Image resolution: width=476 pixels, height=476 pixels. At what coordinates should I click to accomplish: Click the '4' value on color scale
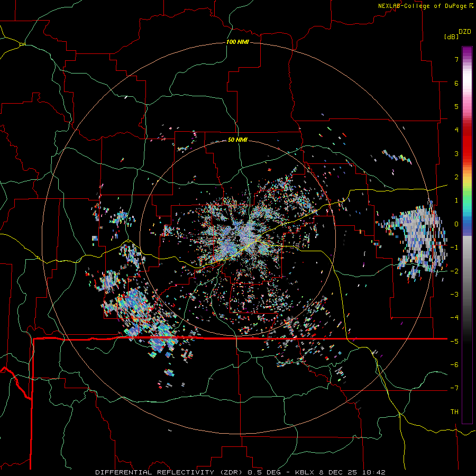coord(456,130)
